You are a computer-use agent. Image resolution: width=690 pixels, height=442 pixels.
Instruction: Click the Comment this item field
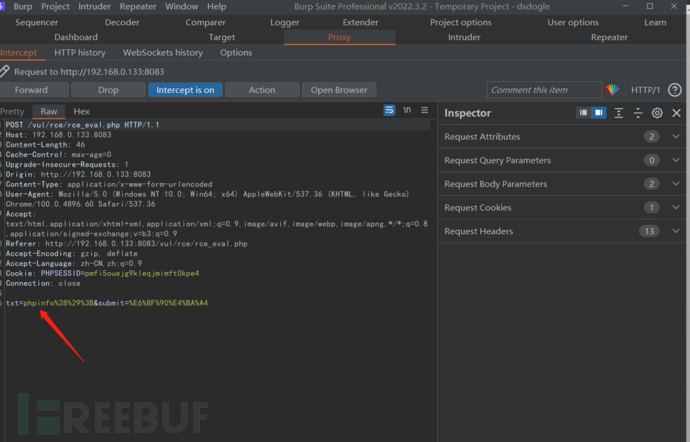(x=544, y=90)
